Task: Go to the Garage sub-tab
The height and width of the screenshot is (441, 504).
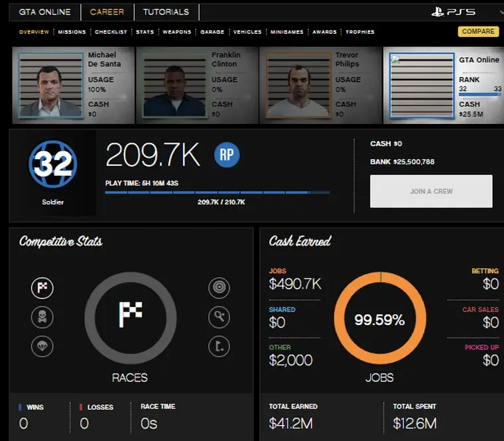Action: [x=212, y=32]
